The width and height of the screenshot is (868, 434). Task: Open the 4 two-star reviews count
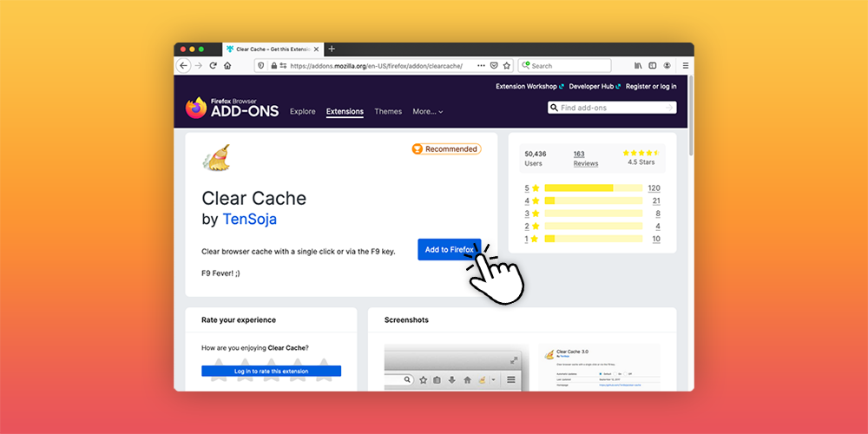tap(658, 227)
